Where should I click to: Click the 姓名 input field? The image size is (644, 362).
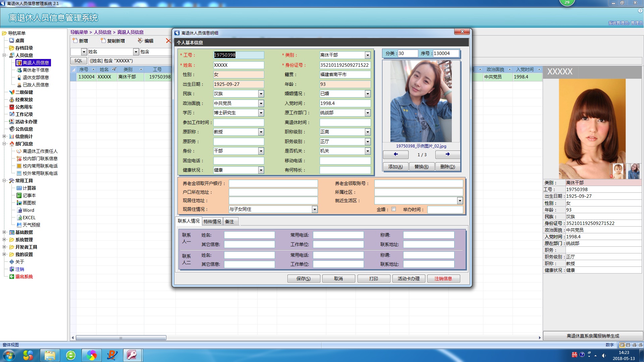(238, 65)
